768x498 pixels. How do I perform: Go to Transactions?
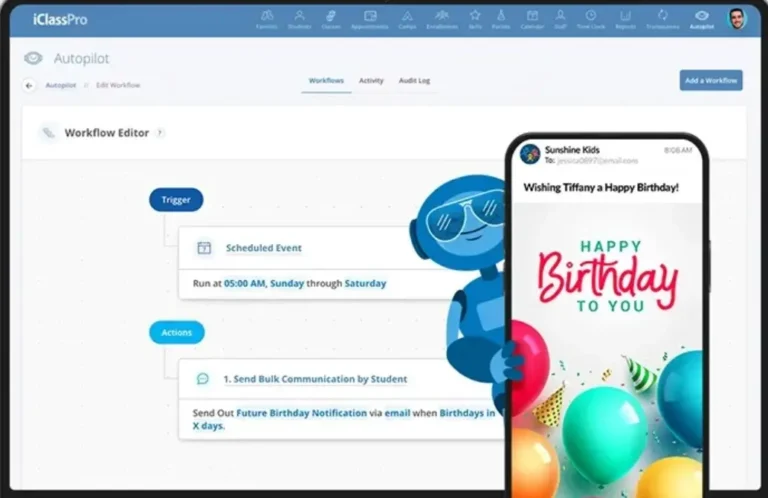pos(663,20)
